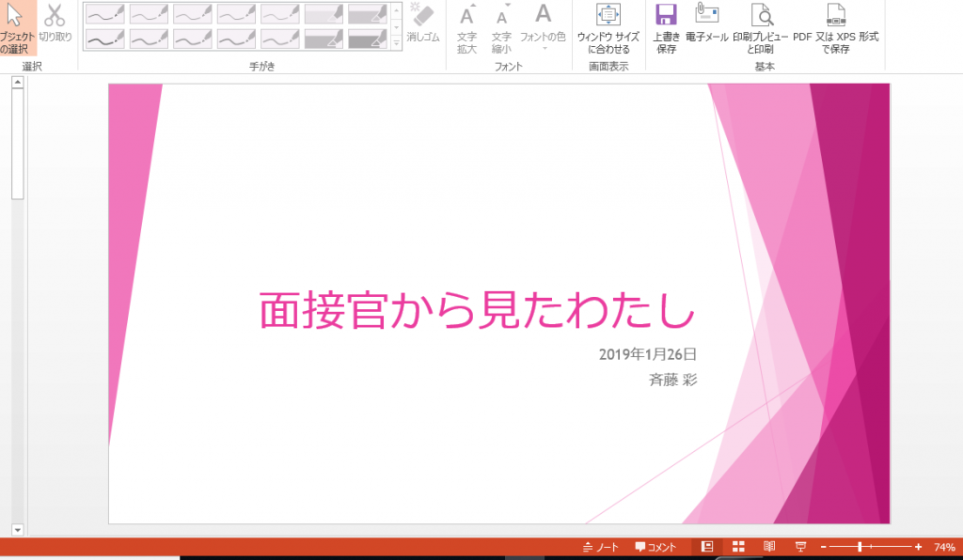Viewport: 963px width, 560px height.
Task: Switch to reading view in status bar
Action: pyautogui.click(x=769, y=547)
